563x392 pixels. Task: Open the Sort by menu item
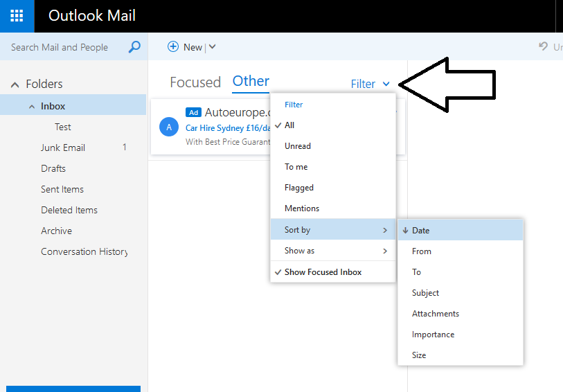pos(333,229)
